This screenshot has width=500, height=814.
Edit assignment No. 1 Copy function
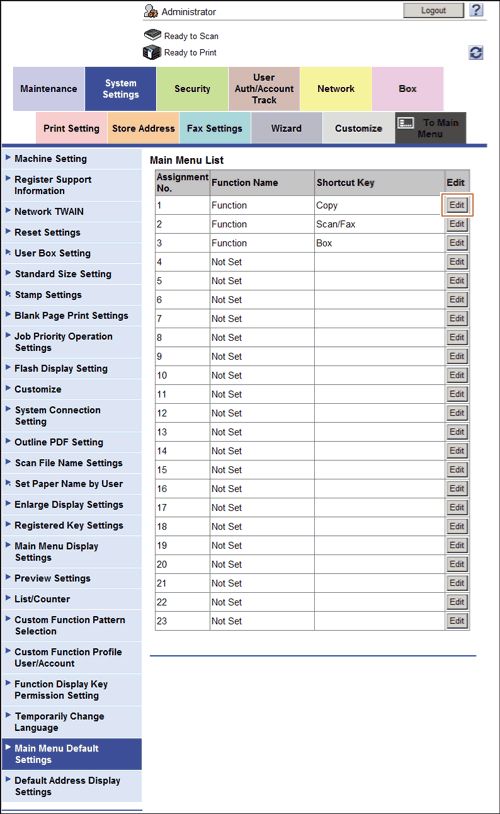coord(457,205)
